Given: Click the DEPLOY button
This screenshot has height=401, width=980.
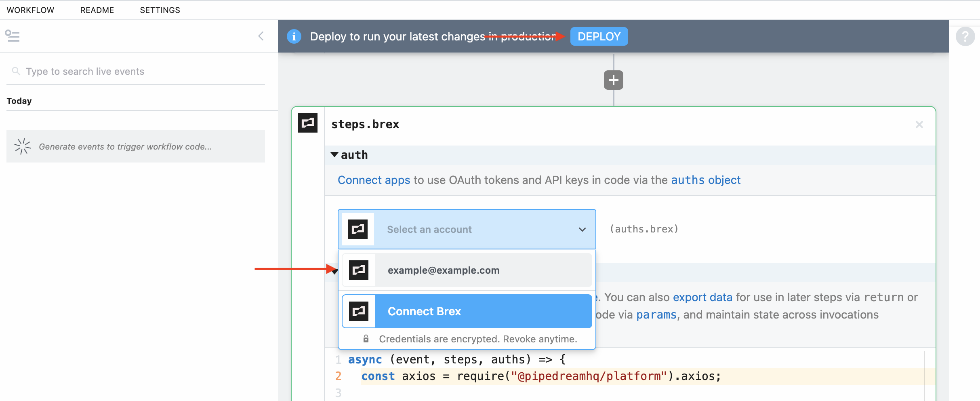Looking at the screenshot, I should [x=599, y=36].
